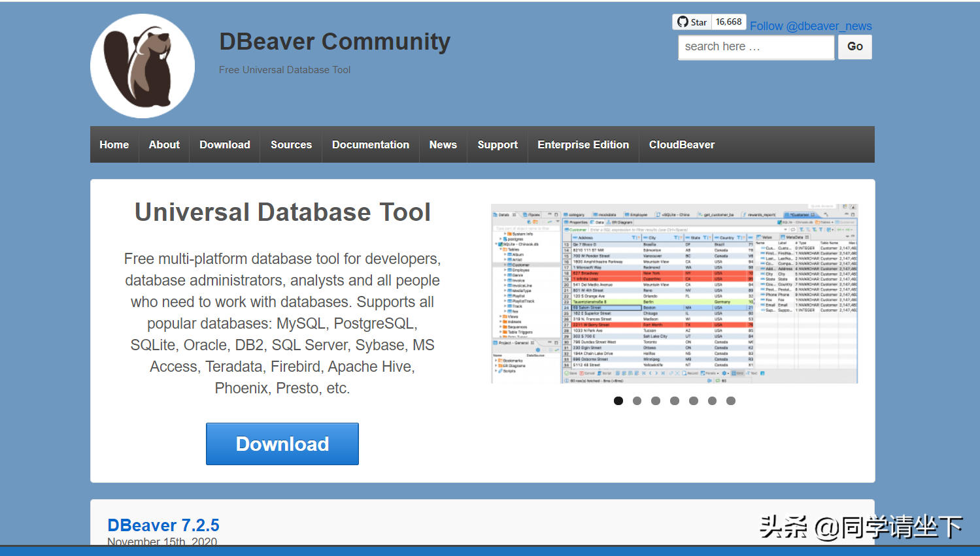
Task: Select the first carousel dot
Action: click(618, 401)
